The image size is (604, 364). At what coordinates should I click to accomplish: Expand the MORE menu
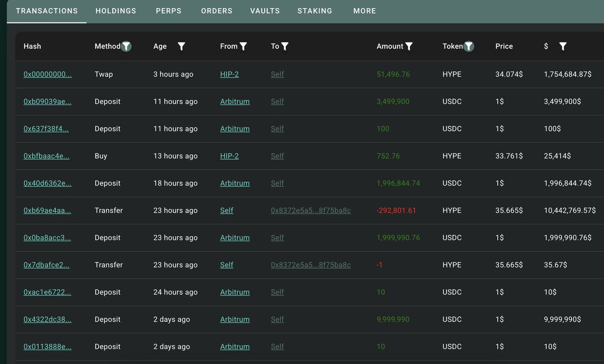pyautogui.click(x=364, y=11)
